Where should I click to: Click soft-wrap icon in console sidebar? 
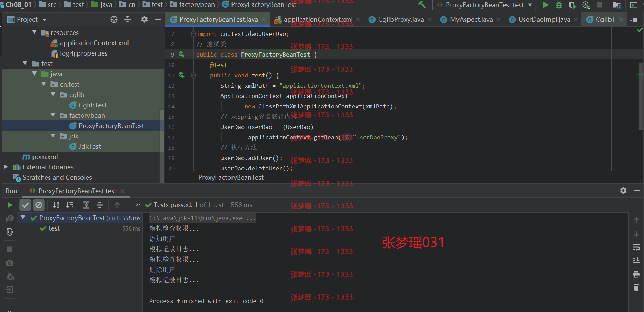tap(636, 247)
